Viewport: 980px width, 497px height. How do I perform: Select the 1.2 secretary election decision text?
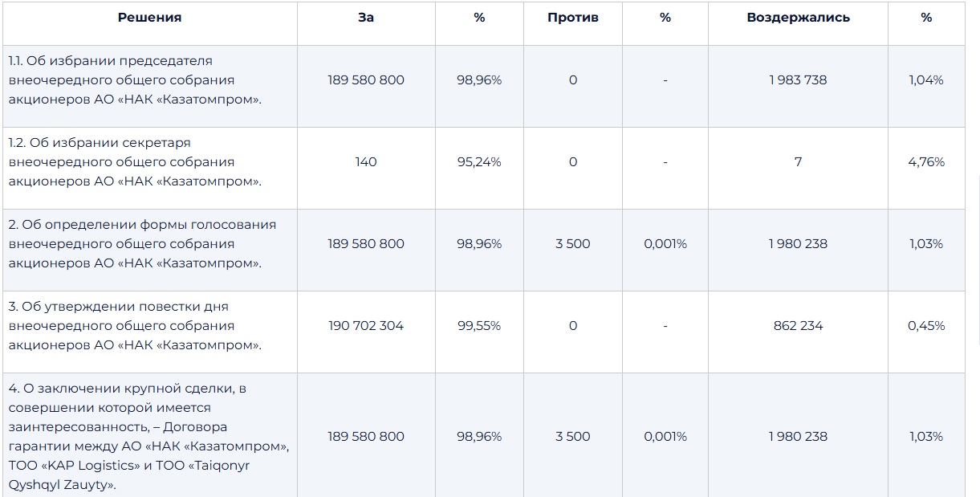[136, 162]
